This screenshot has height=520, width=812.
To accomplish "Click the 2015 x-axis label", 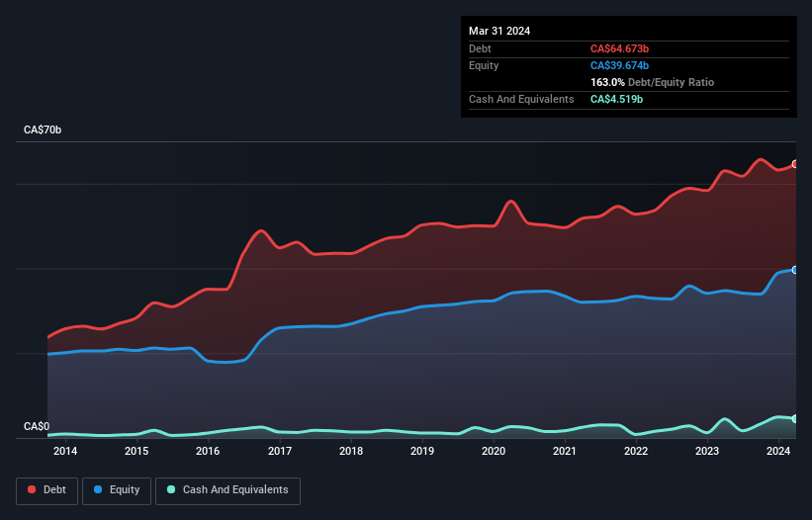I will (x=136, y=451).
